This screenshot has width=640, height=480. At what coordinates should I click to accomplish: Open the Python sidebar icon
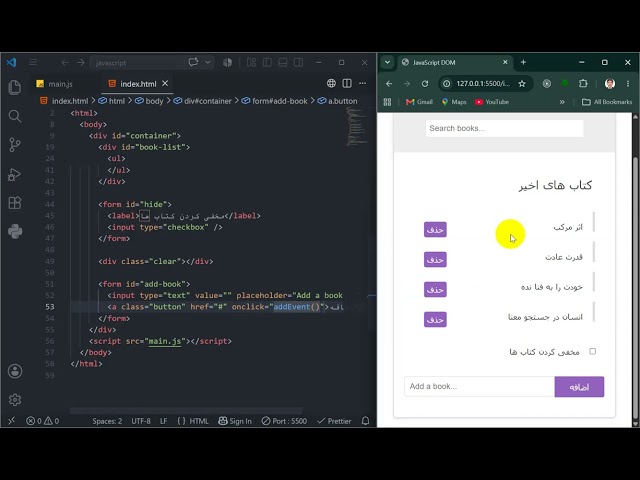click(15, 231)
